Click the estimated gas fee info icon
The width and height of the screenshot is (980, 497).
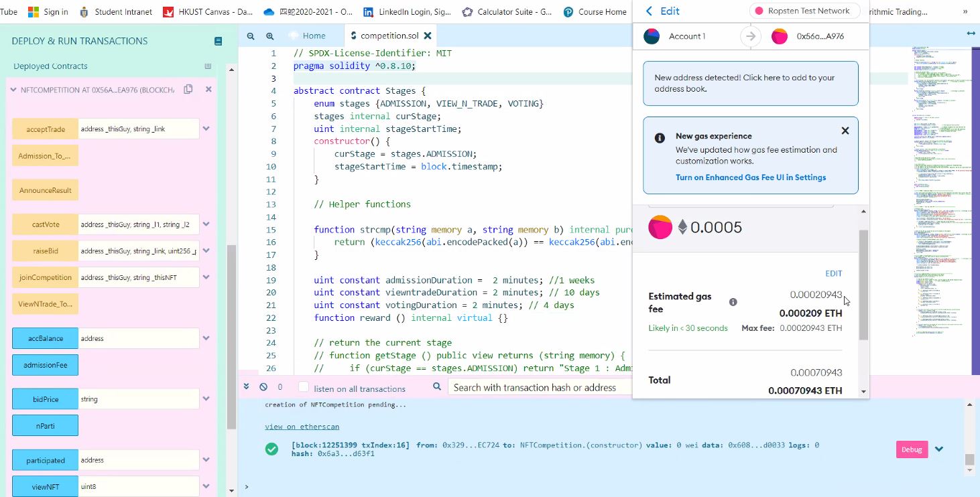coord(733,301)
